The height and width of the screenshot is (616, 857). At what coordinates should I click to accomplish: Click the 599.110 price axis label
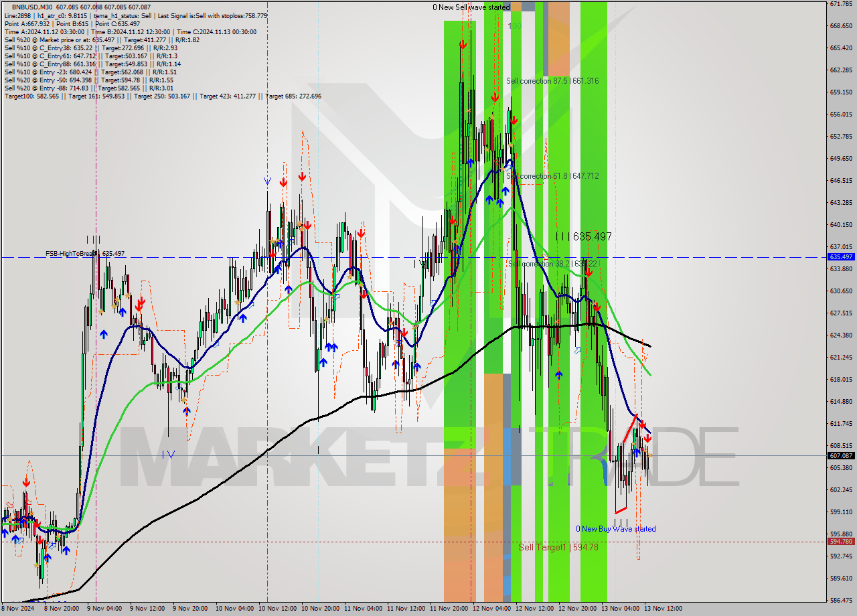(x=840, y=512)
